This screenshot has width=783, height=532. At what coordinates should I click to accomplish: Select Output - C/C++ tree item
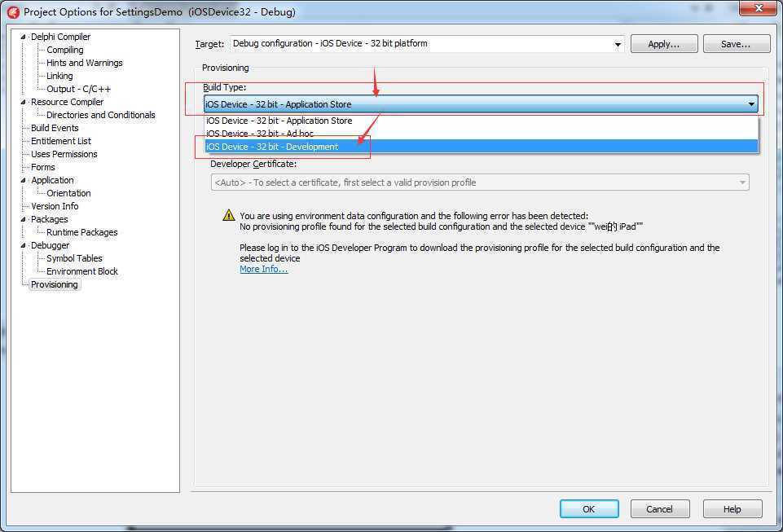pos(78,89)
